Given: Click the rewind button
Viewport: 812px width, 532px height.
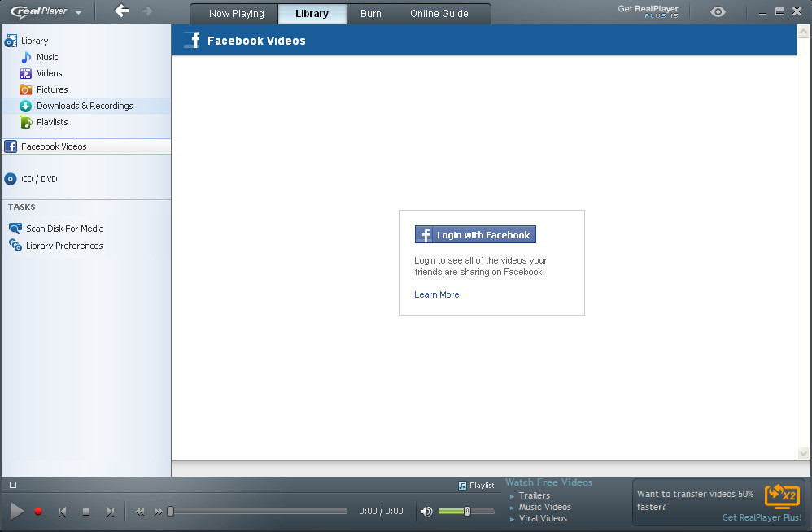Looking at the screenshot, I should (140, 512).
